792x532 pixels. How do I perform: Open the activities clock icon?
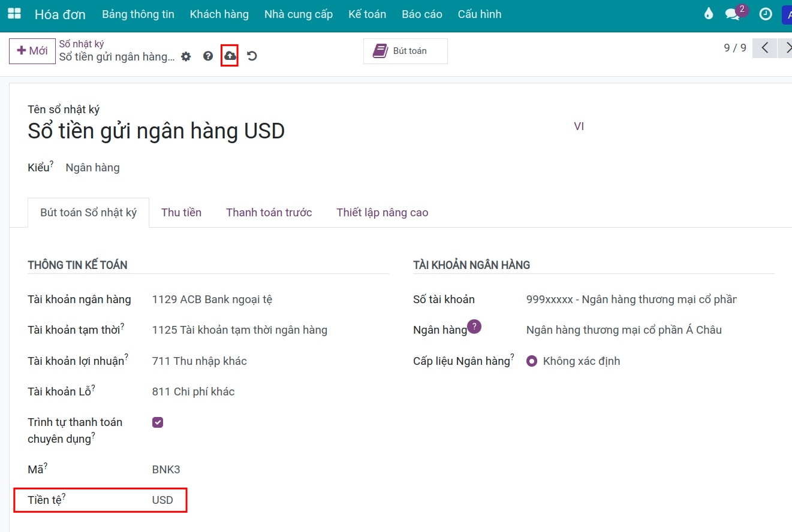(x=766, y=14)
